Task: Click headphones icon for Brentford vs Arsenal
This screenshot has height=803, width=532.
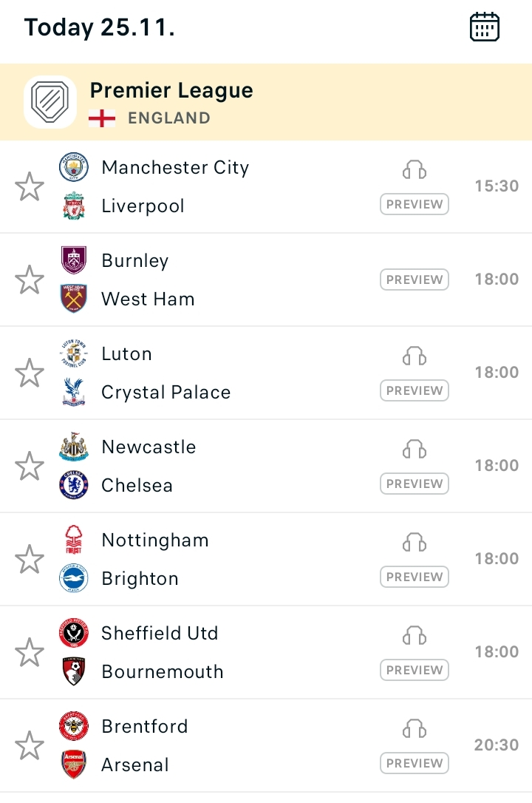Action: 415,729
